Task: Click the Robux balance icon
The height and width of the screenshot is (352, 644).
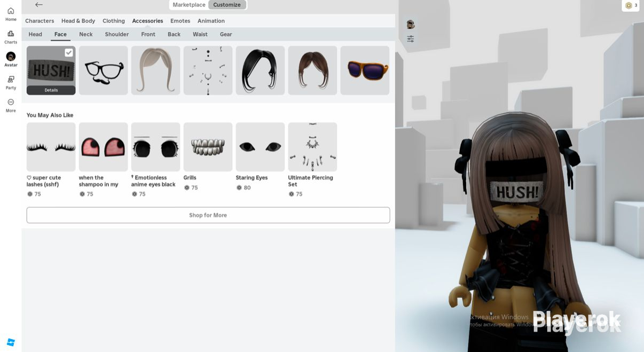Action: (x=629, y=5)
